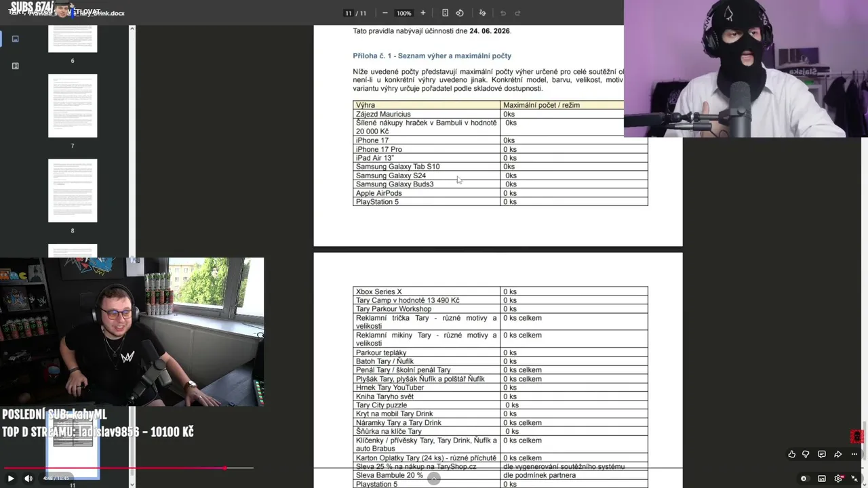Screen dimensions: 868x488
Task: Fit the PDF page to width
Action: pyautogui.click(x=445, y=13)
